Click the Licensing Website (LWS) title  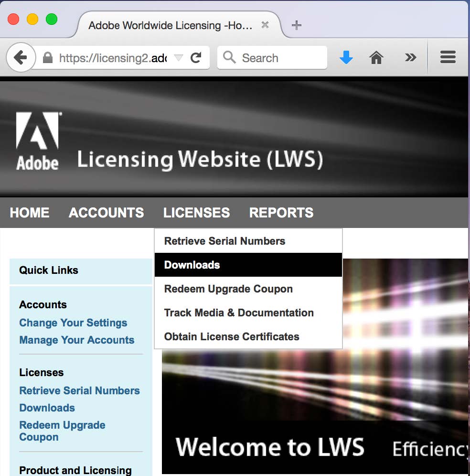200,159
